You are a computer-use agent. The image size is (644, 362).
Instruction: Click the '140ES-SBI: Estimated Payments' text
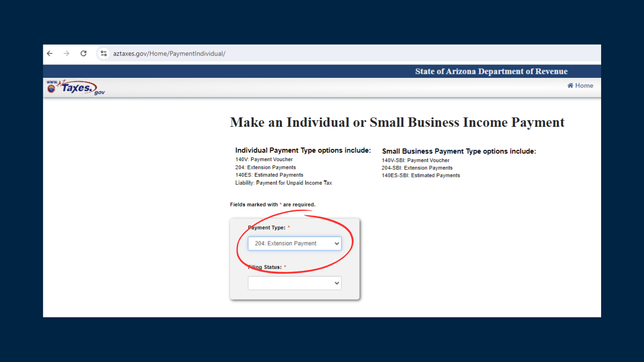pyautogui.click(x=421, y=175)
